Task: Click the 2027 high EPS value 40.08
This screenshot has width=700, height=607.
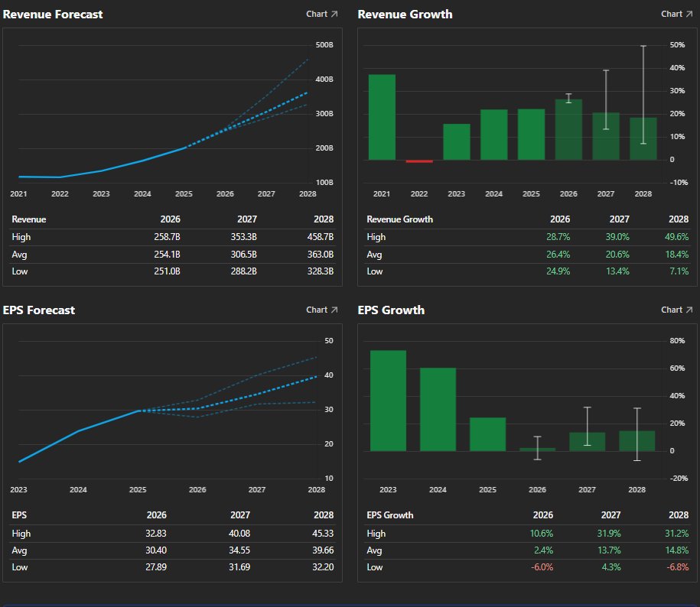Action: pos(239,534)
